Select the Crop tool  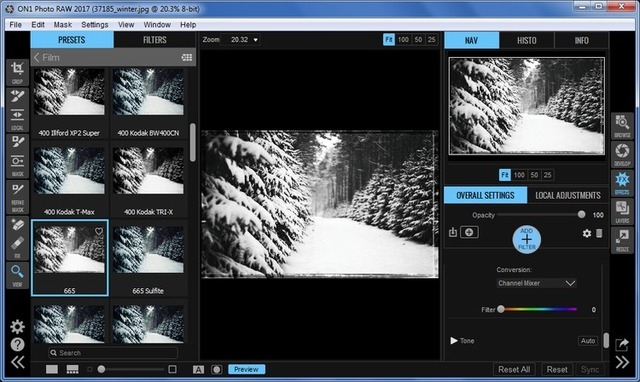[x=17, y=72]
